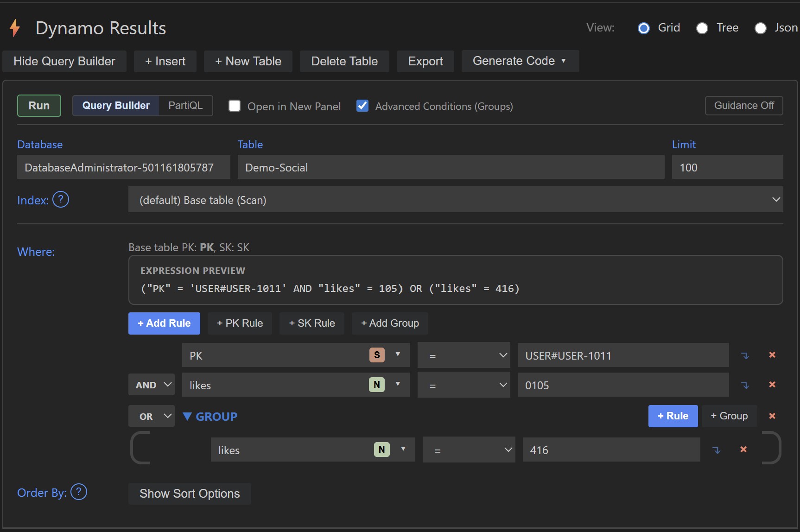This screenshot has height=532, width=800.
Task: Click the value field containing 0105
Action: click(x=623, y=385)
